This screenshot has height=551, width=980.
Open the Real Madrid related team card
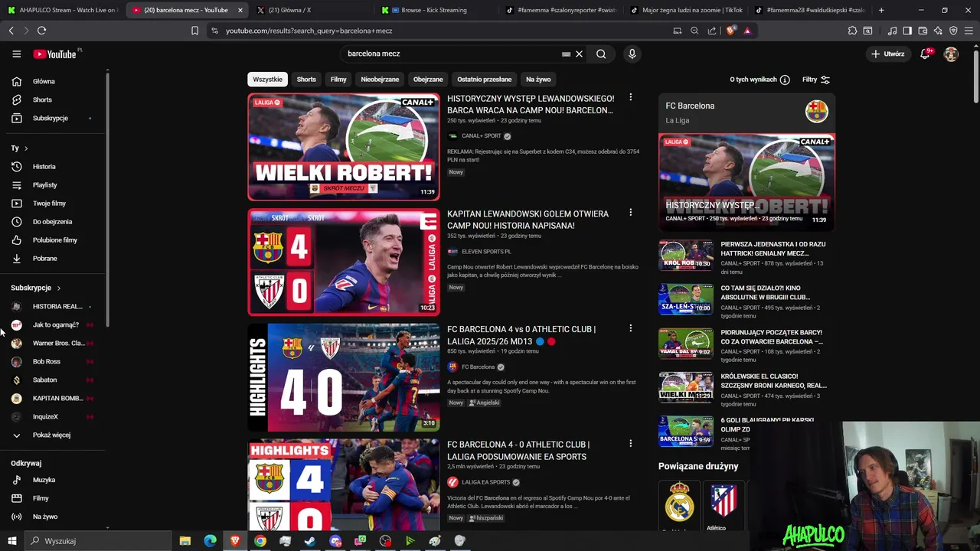pos(679,505)
